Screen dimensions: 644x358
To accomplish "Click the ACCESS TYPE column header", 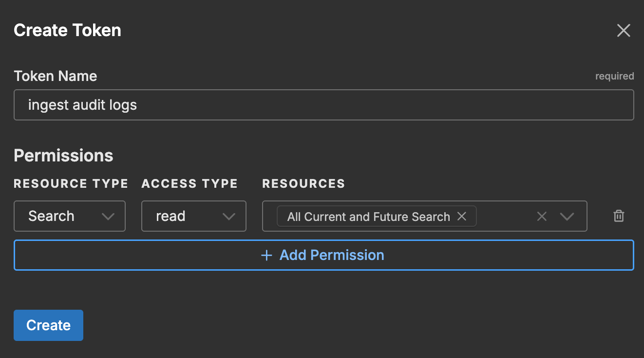I will pyautogui.click(x=189, y=183).
